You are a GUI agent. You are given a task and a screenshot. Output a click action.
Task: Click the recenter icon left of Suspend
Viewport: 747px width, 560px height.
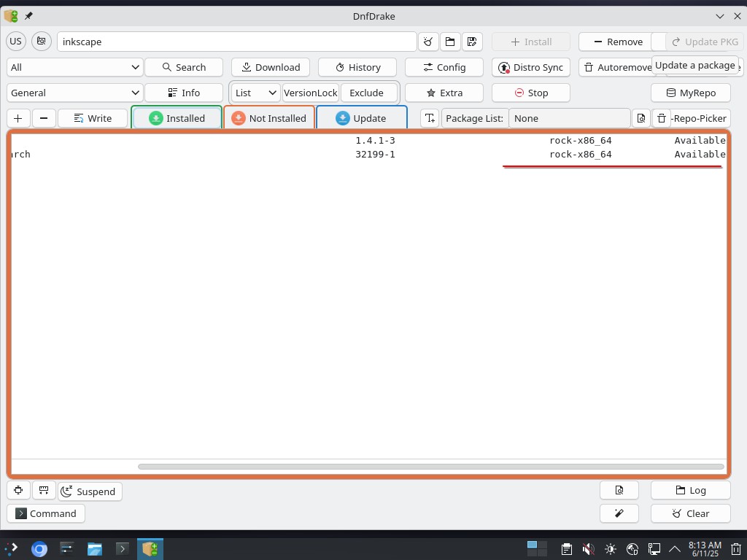pyautogui.click(x=18, y=491)
